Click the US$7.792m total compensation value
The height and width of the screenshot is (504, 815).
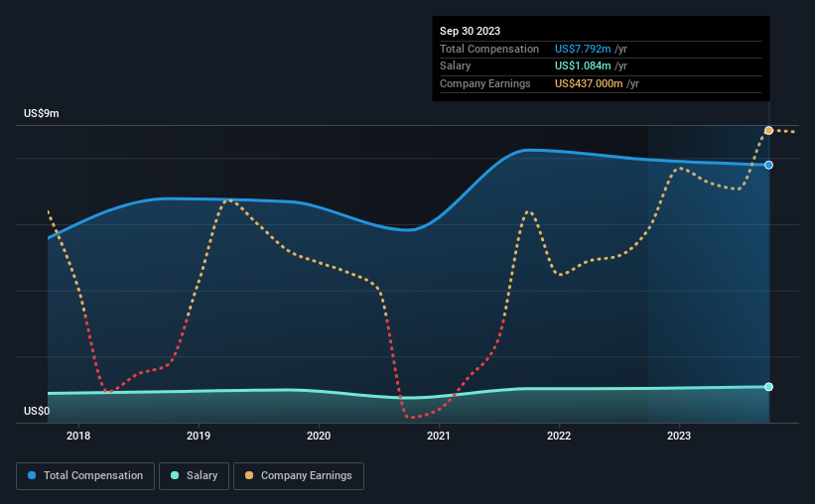coord(583,49)
